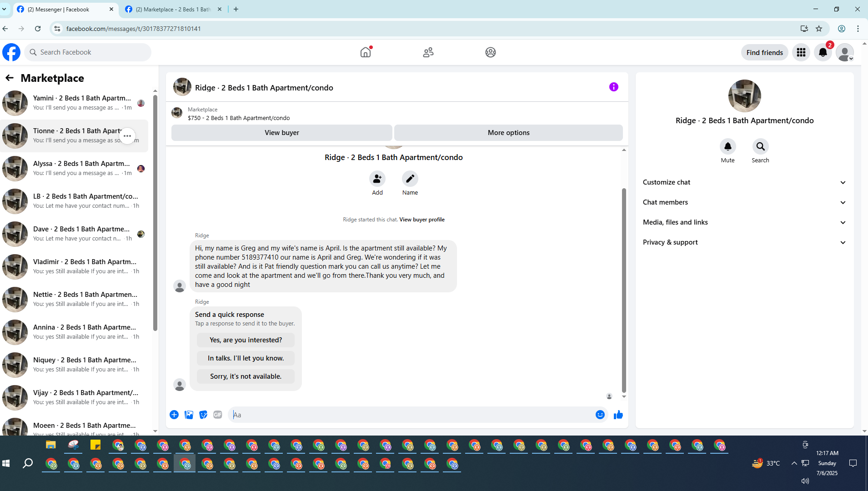The height and width of the screenshot is (491, 868).
Task: Open the Facebook menu grid icon
Action: pos(801,52)
